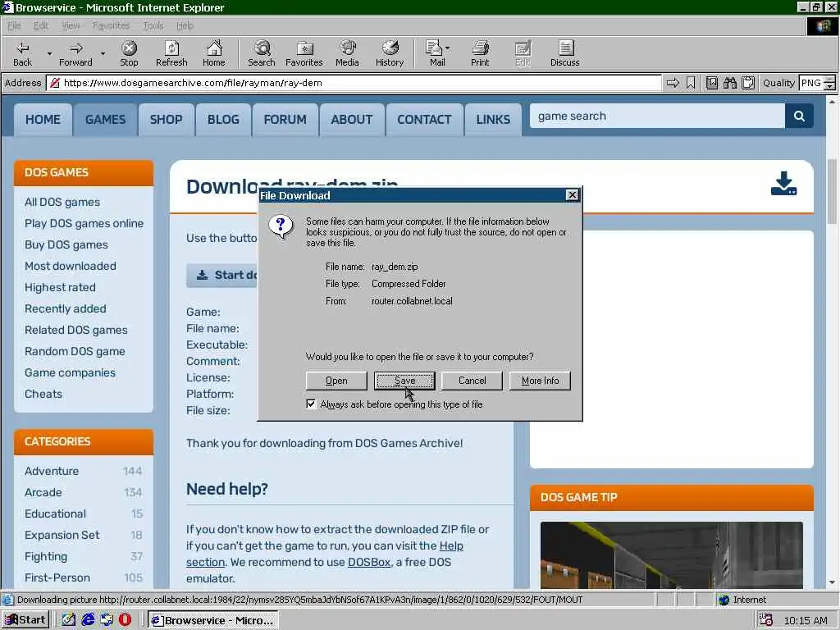
Task: Click the More Info button
Action: pyautogui.click(x=540, y=381)
